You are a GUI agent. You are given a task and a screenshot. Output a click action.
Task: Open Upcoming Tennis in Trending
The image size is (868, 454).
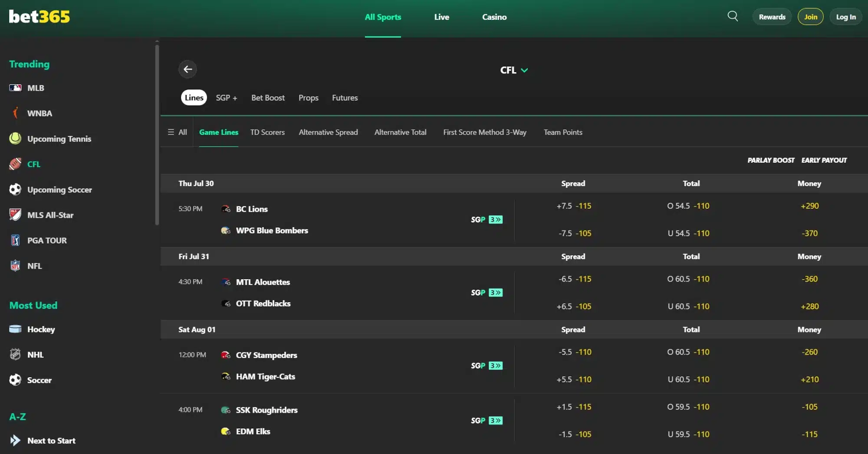click(x=59, y=138)
